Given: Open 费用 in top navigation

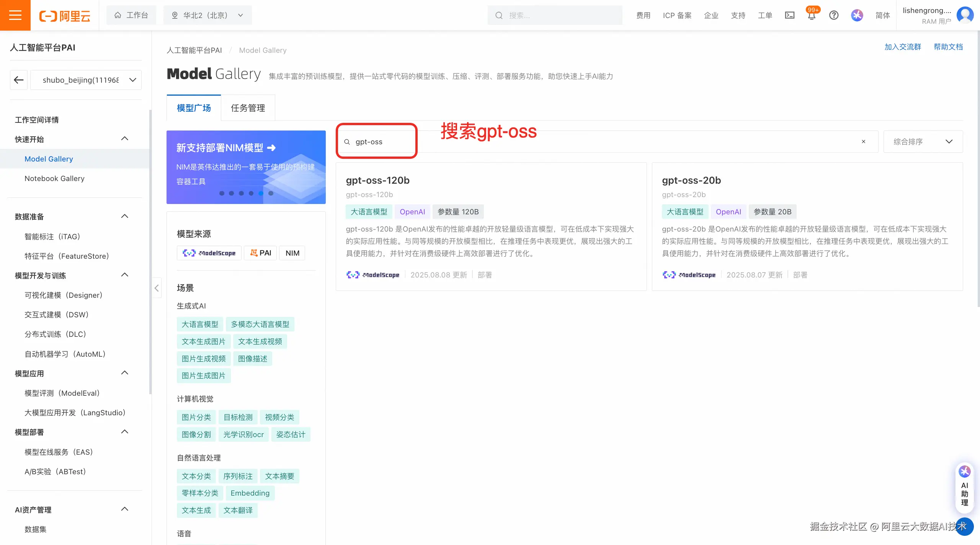Looking at the screenshot, I should (644, 15).
